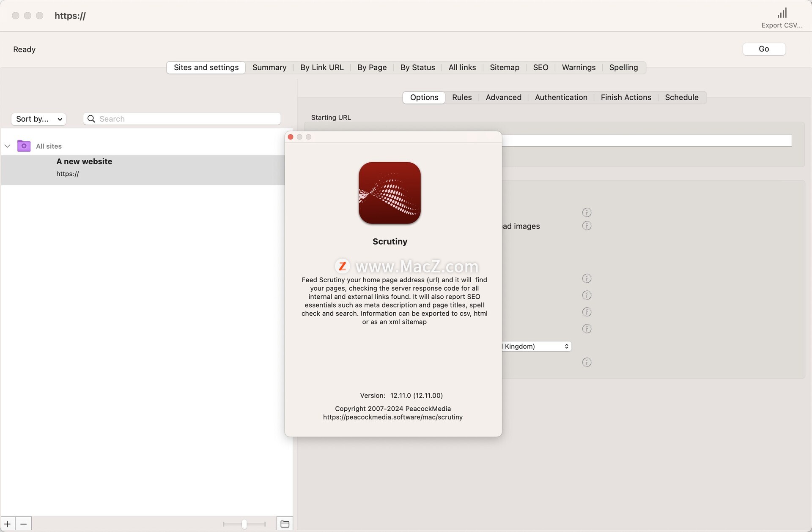The width and height of the screenshot is (812, 532).
Task: Select the By Page tab
Action: [372, 68]
